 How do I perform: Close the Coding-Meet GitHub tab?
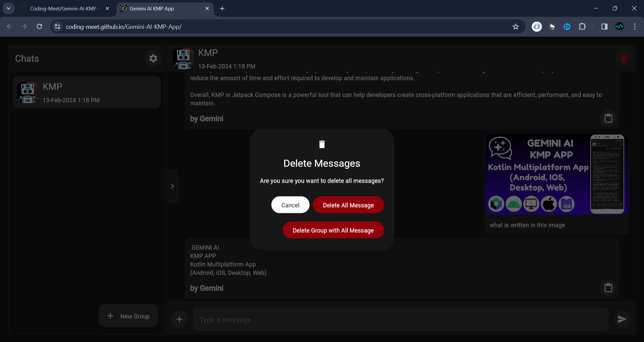(x=107, y=8)
